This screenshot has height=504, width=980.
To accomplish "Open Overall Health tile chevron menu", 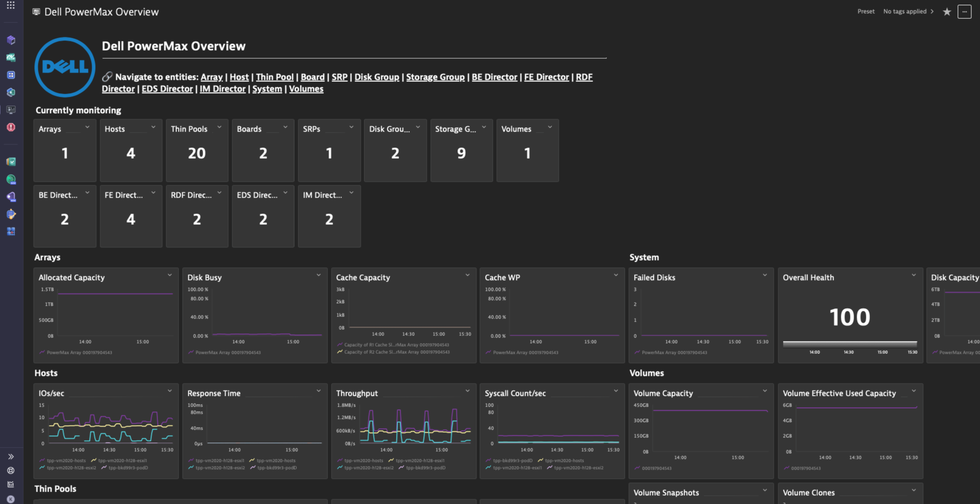I will coord(914,275).
